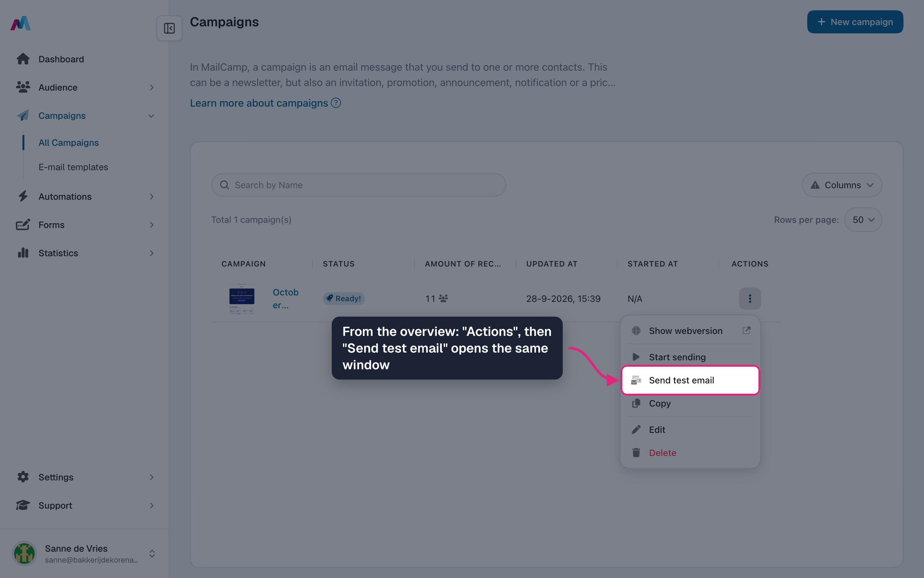The width and height of the screenshot is (924, 578).
Task: Collapse the sidebar with the panel icon
Action: point(169,28)
